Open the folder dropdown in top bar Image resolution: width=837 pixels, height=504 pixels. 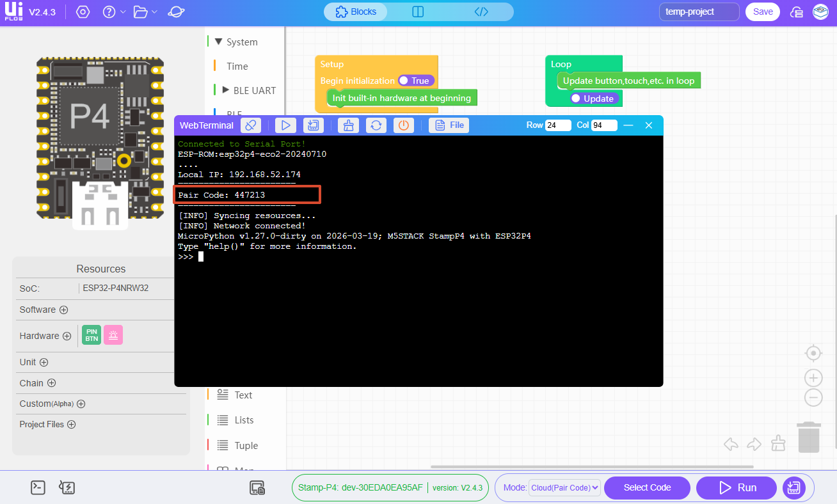tap(145, 12)
